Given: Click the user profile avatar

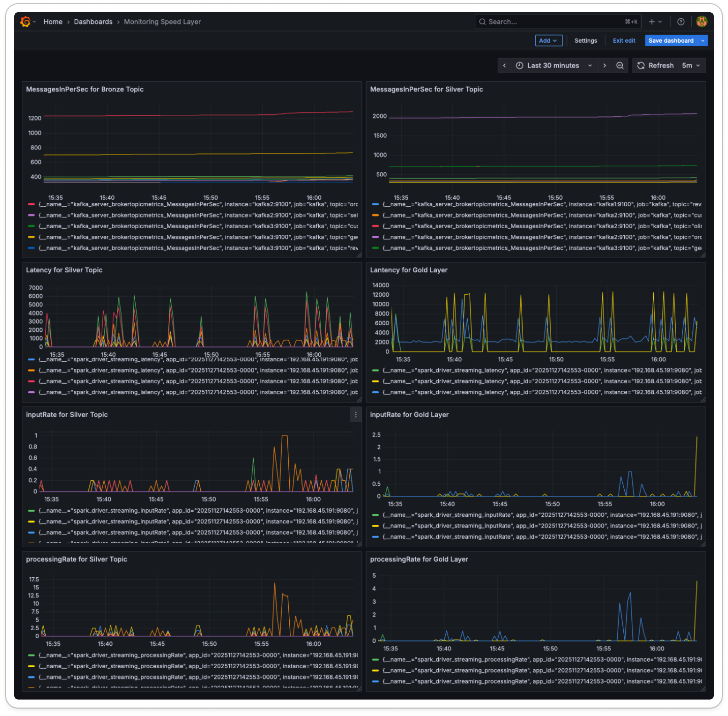Looking at the screenshot, I should click(702, 22).
